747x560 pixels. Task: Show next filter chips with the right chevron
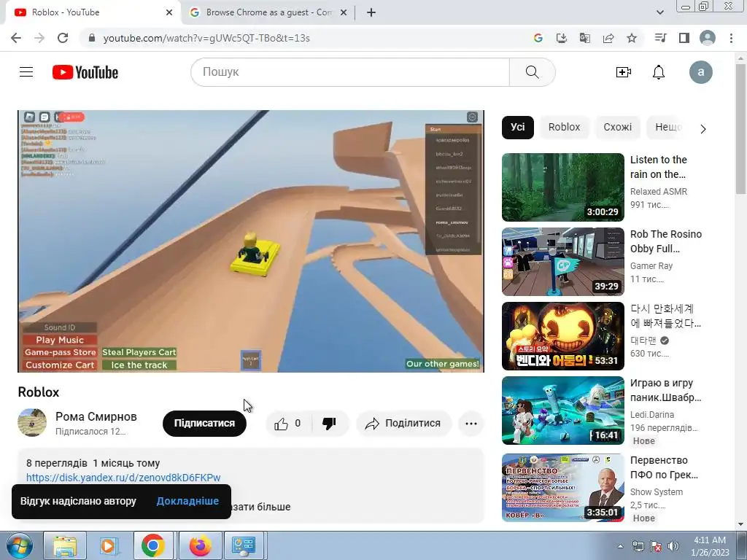(703, 128)
